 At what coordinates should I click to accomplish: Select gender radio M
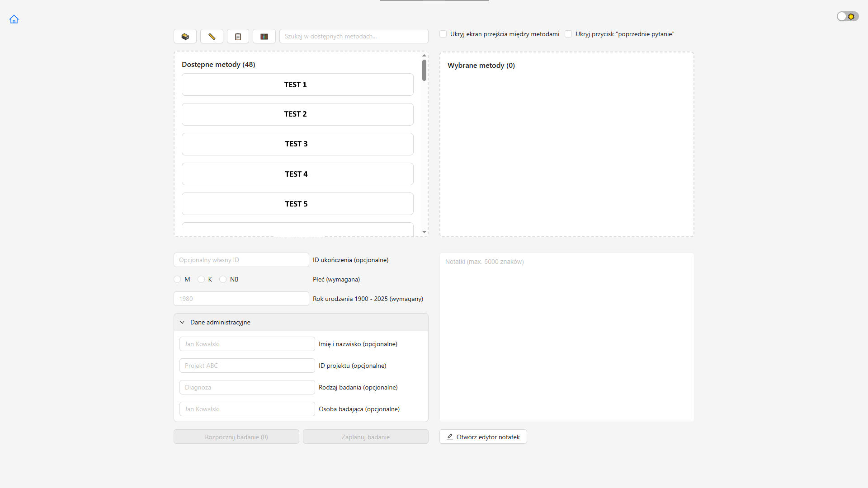click(x=177, y=279)
